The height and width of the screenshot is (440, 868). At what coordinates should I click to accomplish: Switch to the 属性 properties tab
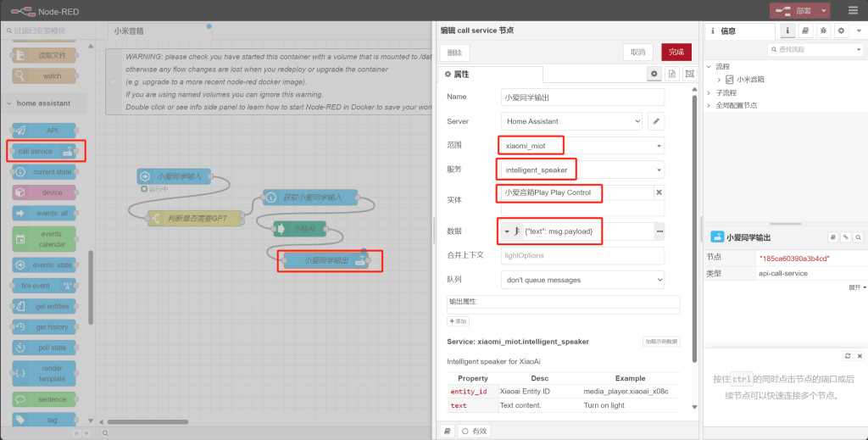point(490,74)
